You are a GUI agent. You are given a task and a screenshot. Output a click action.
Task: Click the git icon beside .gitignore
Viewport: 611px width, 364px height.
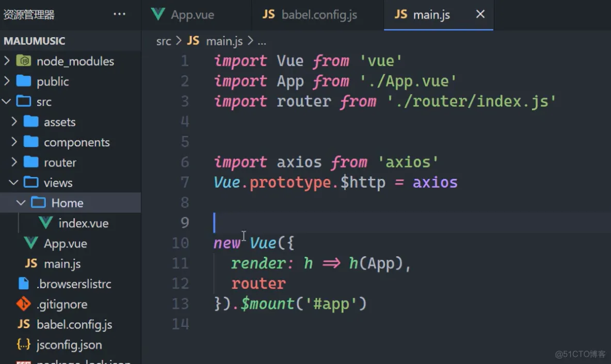click(24, 304)
